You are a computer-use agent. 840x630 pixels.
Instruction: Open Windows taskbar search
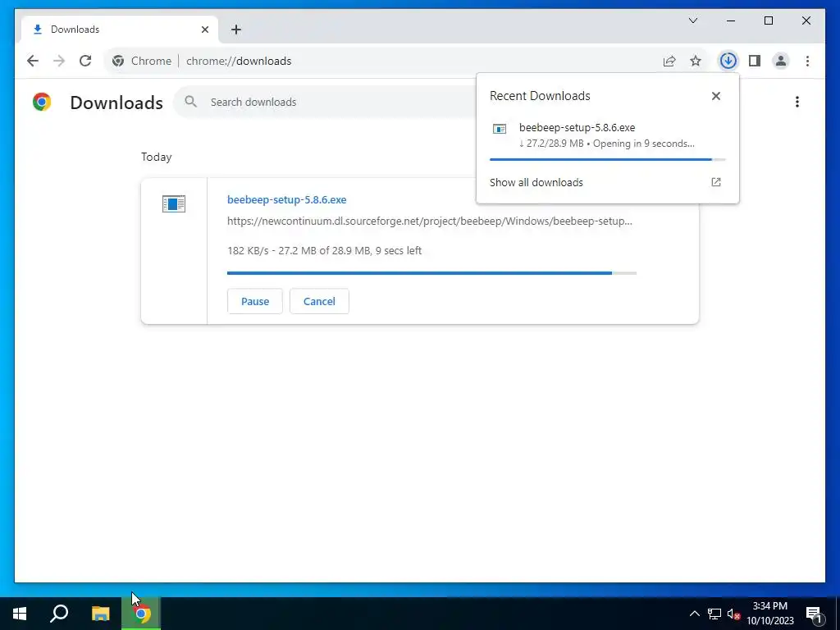click(59, 614)
